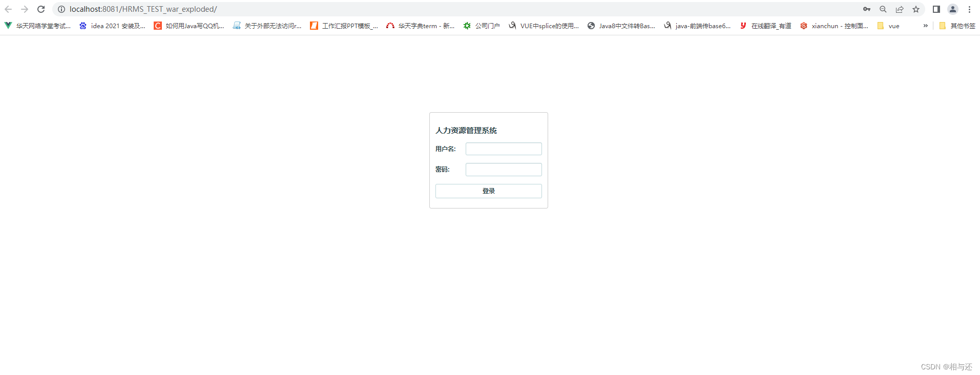Click the 人力资源管理系统 heading

[466, 131]
